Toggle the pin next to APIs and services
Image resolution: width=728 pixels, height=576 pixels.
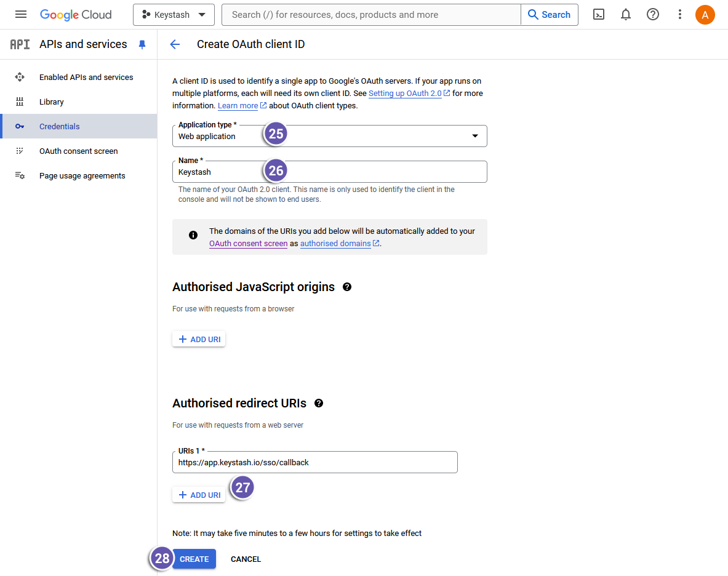[142, 44]
